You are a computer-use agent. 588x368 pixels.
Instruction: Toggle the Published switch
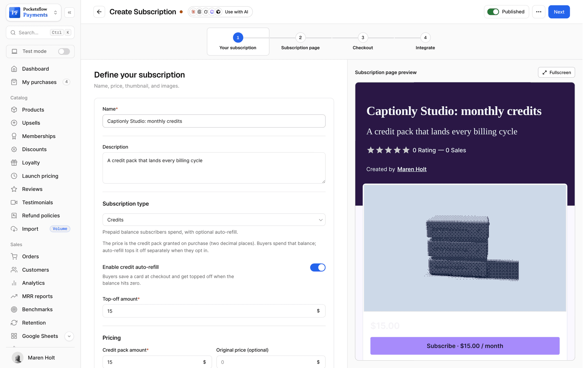tap(493, 12)
